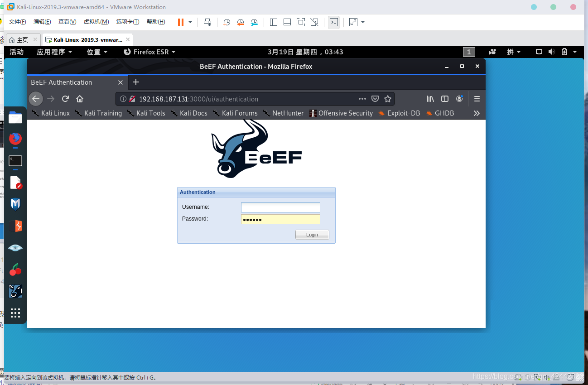
Task: Show more bookmarks chevron
Action: coord(477,113)
